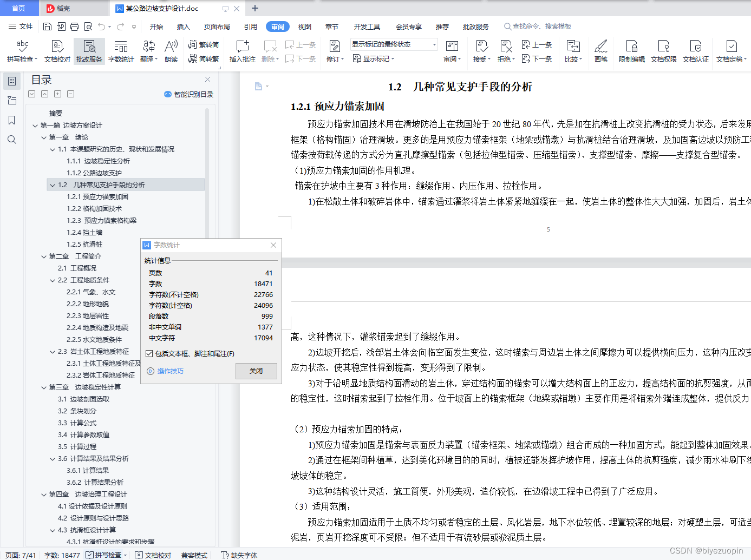Select outline item 3.5 计算过程

(77, 447)
